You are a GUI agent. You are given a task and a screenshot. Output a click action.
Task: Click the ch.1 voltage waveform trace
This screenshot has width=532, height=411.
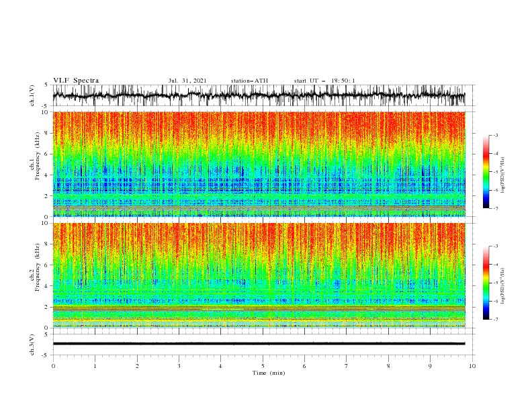[x=259, y=95]
